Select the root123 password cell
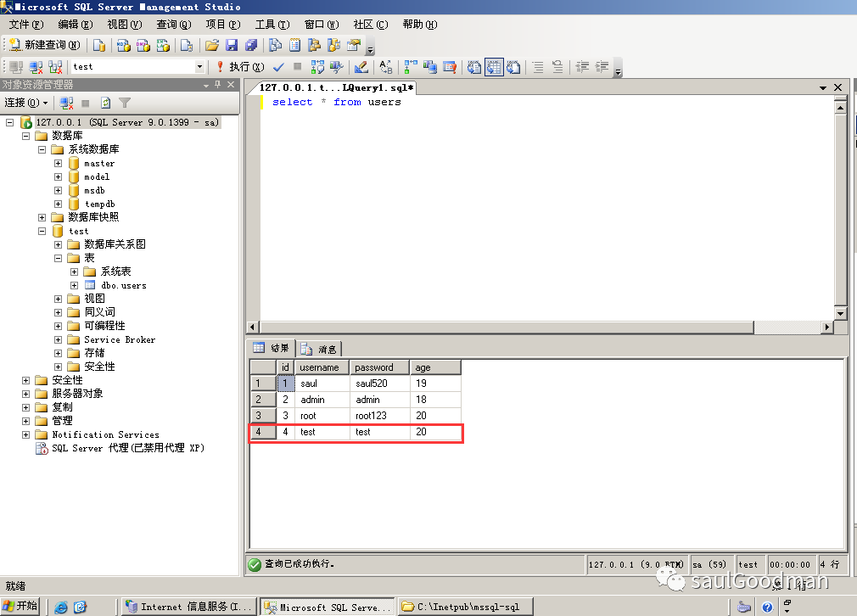The width and height of the screenshot is (857, 616). [379, 416]
